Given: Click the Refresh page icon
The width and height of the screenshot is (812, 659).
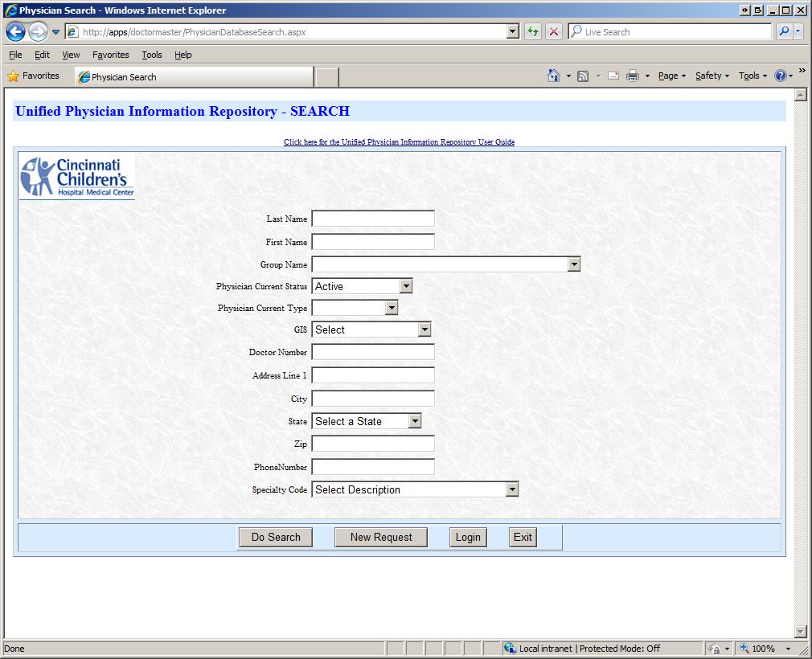Looking at the screenshot, I should click(533, 31).
